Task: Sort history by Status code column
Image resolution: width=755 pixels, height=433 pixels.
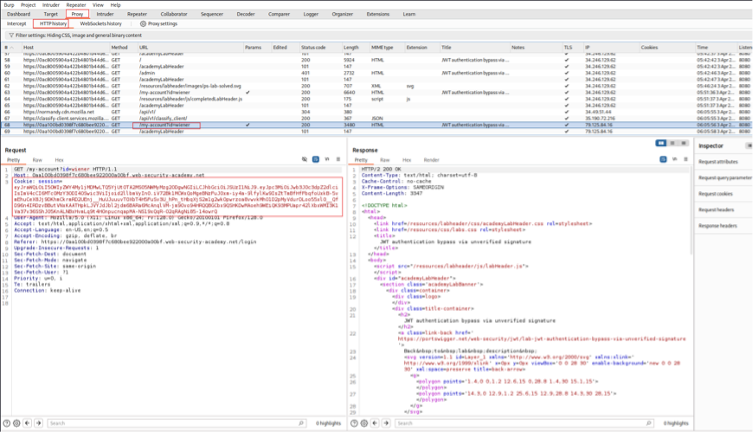Action: (313, 48)
